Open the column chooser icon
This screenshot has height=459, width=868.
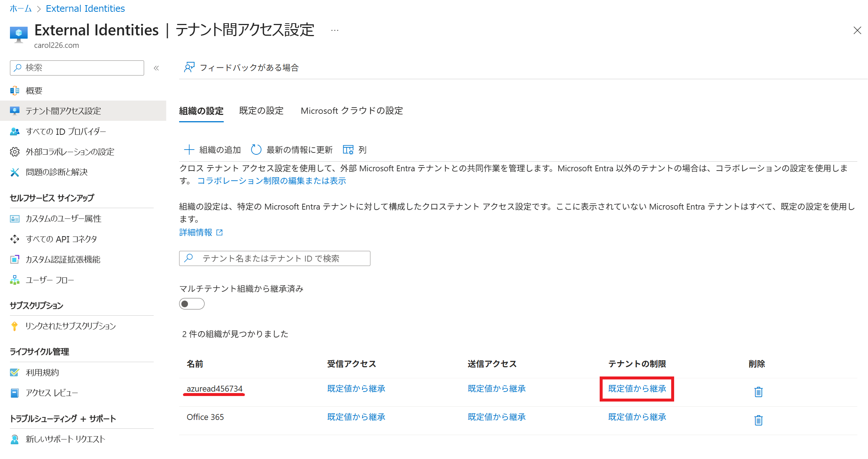pyautogui.click(x=348, y=150)
